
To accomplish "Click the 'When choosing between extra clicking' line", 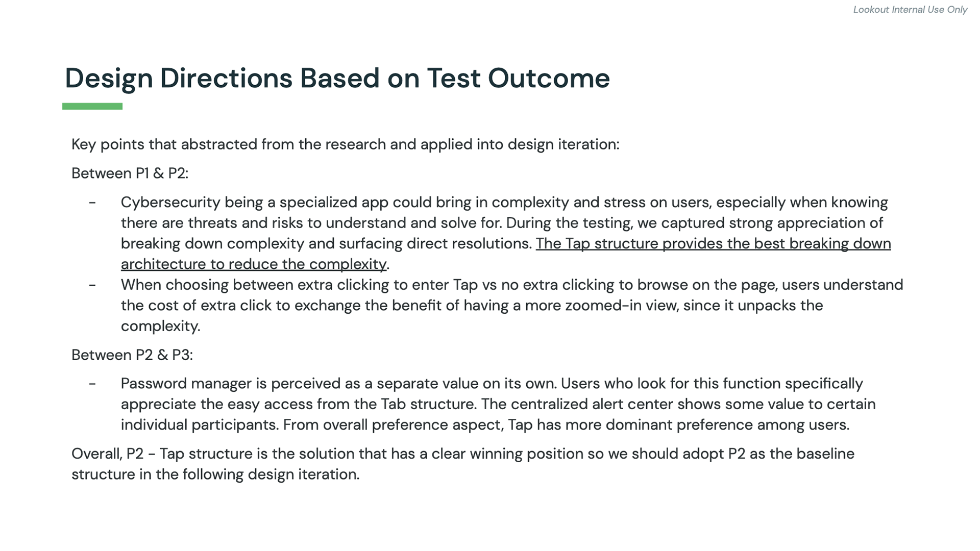I will [x=512, y=285].
